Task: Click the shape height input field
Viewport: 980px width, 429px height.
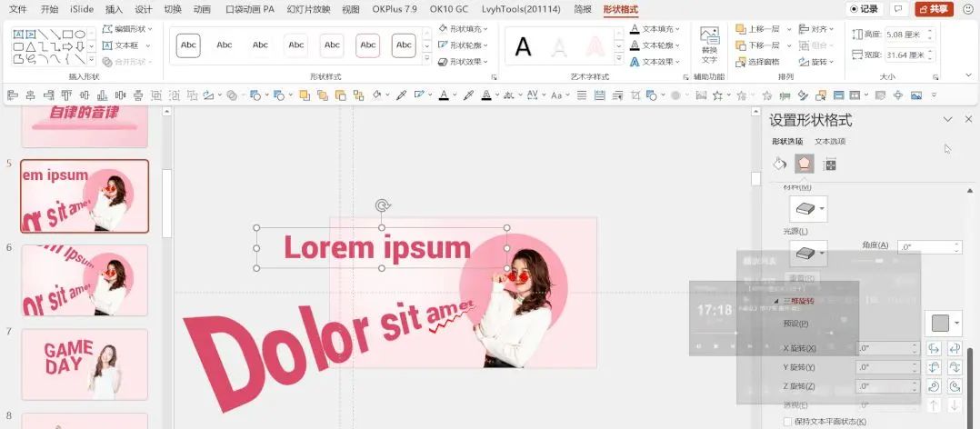Action: [x=903, y=35]
